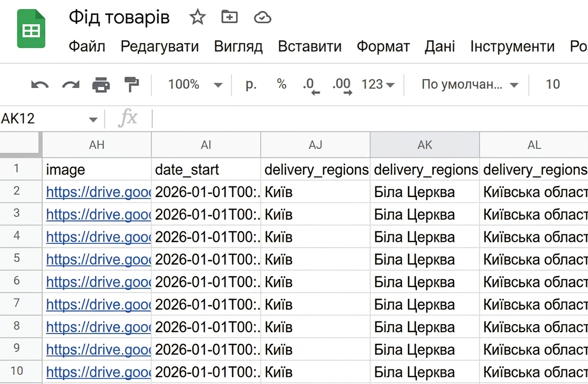The width and height of the screenshot is (588, 384).
Task: Format selection as percent
Action: click(x=281, y=84)
